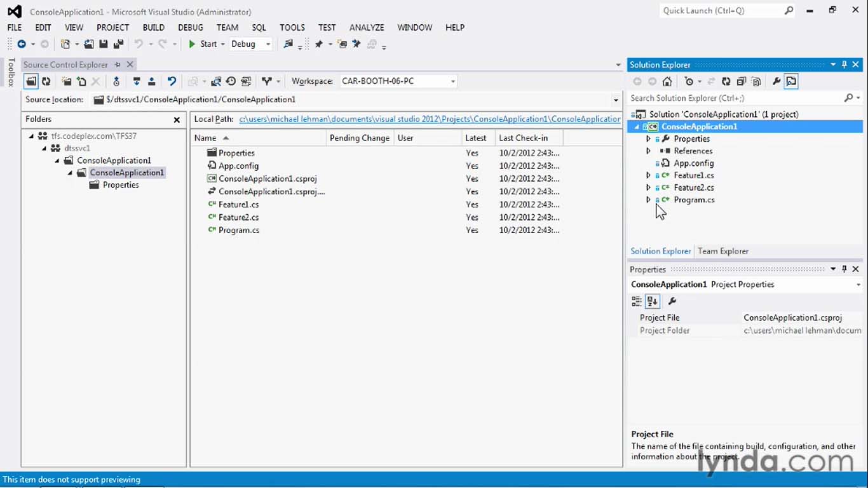This screenshot has width=868, height=488.
Task: Click the Open File toolbar icon
Action: (x=89, y=44)
